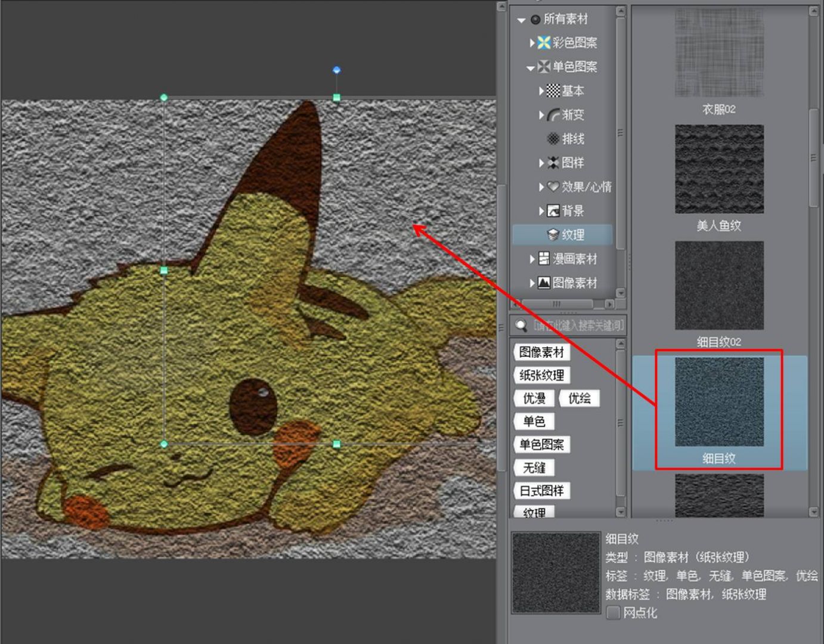Collapse the 单色图案 folder
This screenshot has width=824, height=644.
click(530, 68)
